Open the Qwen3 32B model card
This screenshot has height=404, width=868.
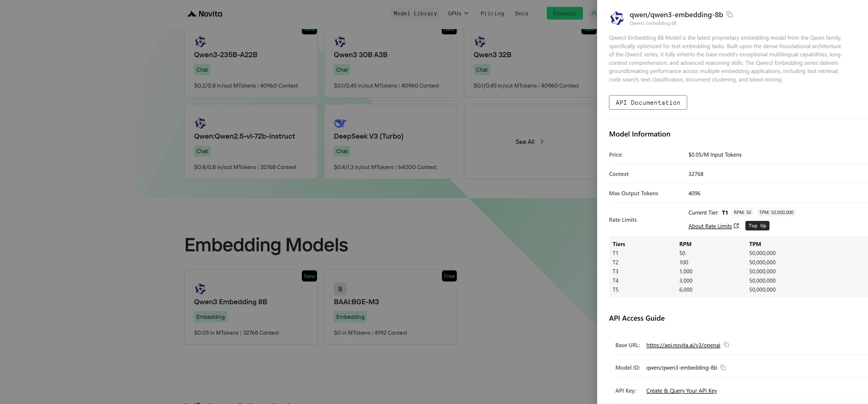(x=530, y=63)
